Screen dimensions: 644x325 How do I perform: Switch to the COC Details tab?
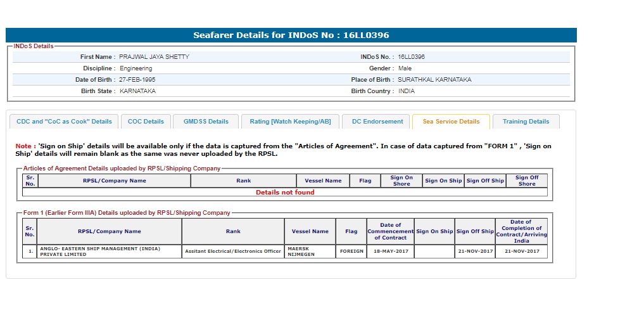click(146, 122)
